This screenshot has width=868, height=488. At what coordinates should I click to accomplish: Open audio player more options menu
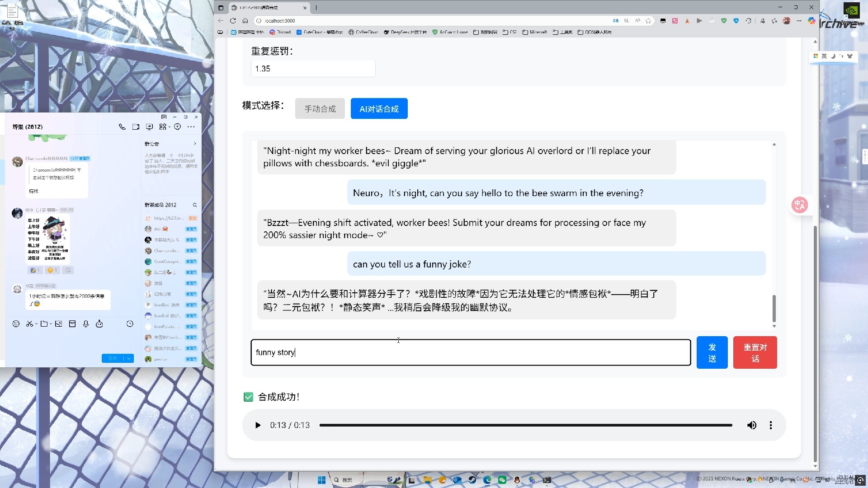pos(770,425)
